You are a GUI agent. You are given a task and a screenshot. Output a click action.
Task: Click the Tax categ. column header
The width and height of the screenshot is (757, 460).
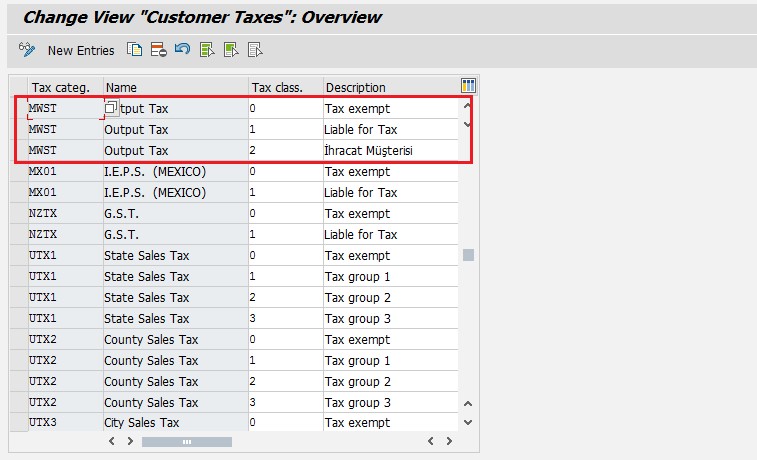tap(60, 87)
